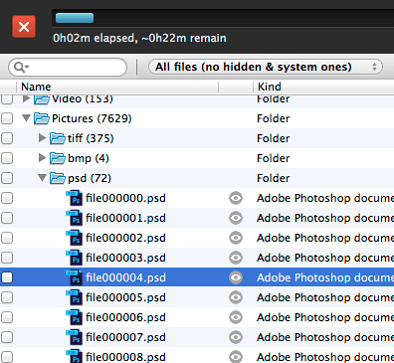Cancel the scan with the red X button
The height and width of the screenshot is (363, 394).
tap(24, 27)
